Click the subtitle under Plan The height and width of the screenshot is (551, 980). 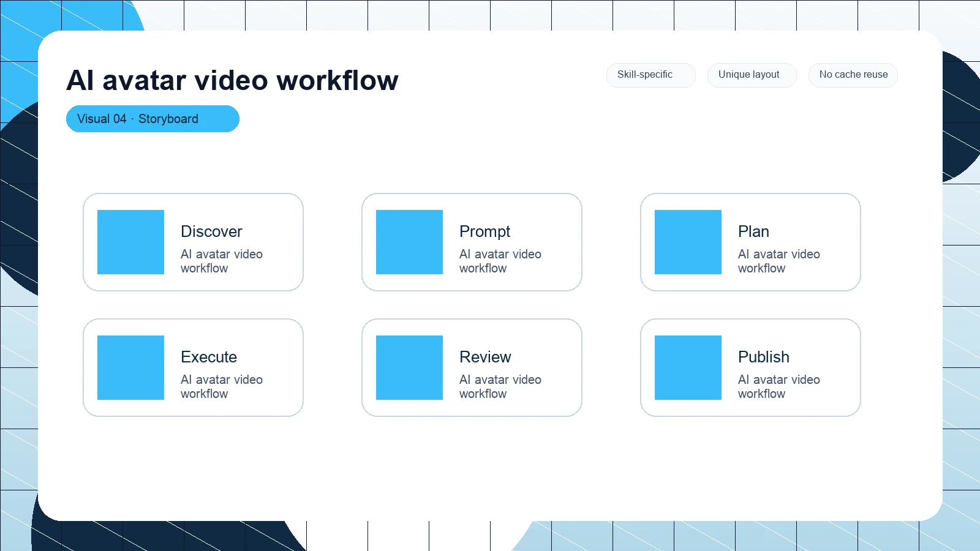click(x=779, y=261)
